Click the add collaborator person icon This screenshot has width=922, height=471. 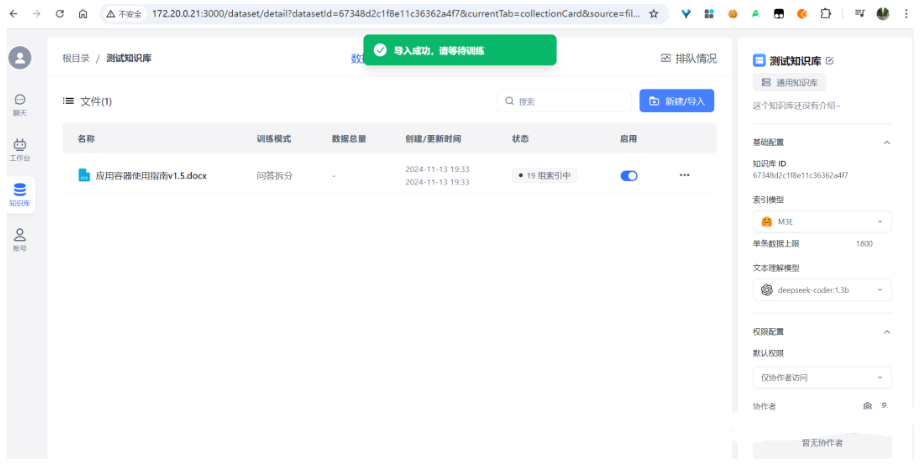884,406
